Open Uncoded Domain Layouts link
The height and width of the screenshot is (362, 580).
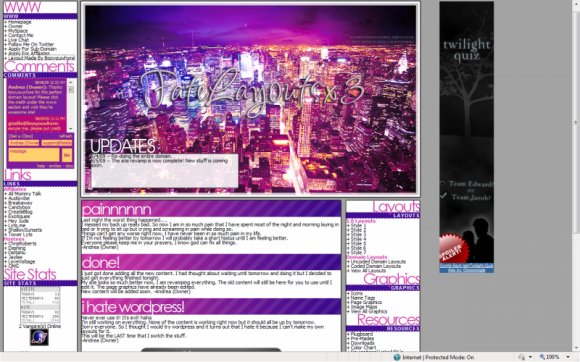point(378,261)
